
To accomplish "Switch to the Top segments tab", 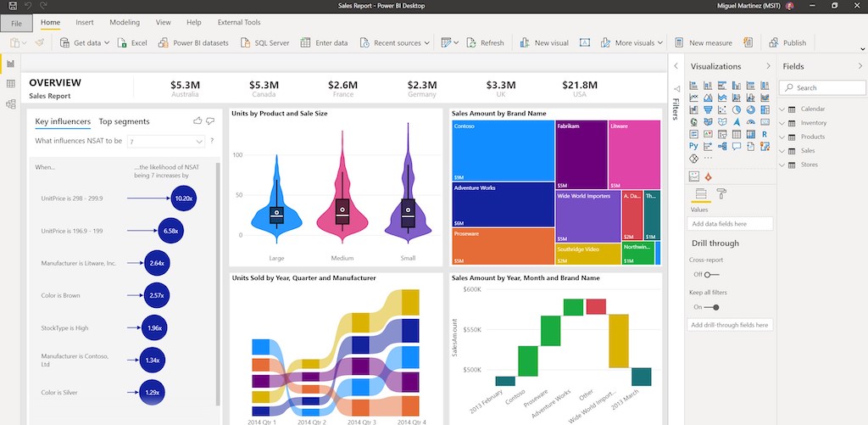I will (124, 121).
